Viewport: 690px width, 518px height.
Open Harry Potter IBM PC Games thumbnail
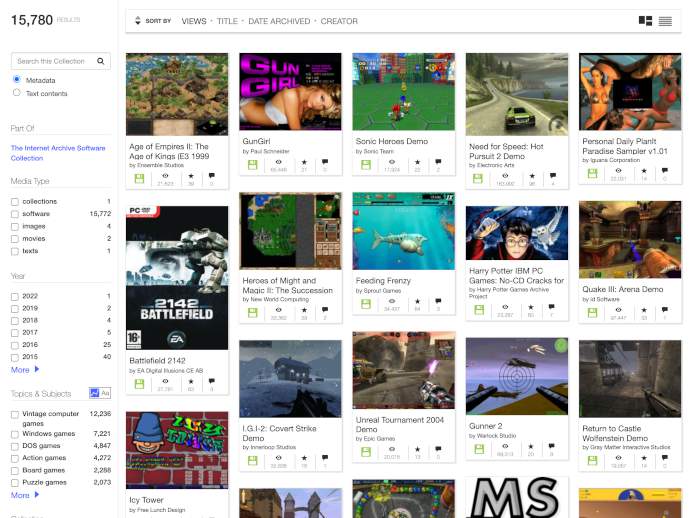pos(517,233)
